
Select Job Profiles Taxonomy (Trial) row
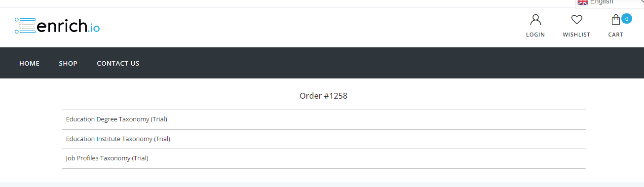point(324,158)
